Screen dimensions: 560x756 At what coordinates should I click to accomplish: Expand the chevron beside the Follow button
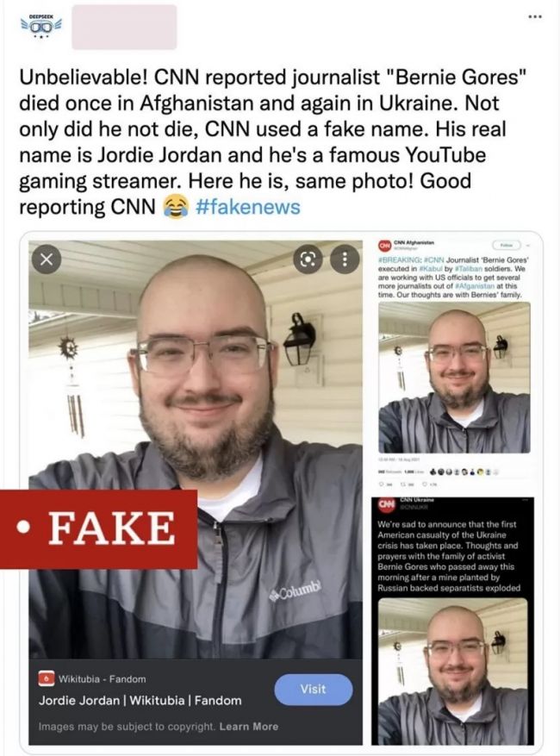(x=528, y=245)
